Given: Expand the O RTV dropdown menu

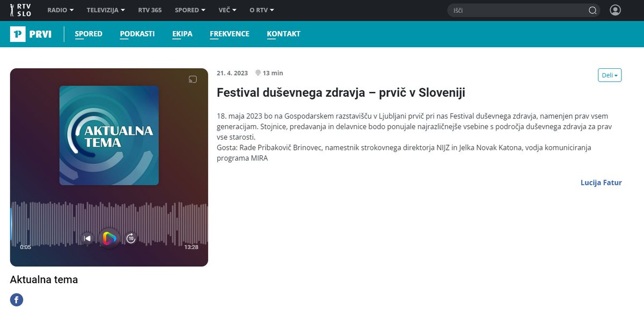Looking at the screenshot, I should (262, 10).
